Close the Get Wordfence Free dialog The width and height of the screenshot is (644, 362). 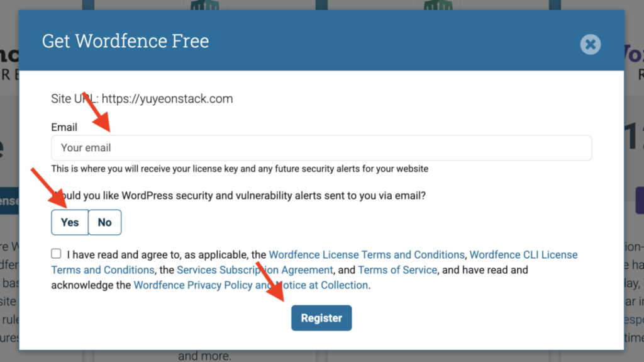(590, 44)
